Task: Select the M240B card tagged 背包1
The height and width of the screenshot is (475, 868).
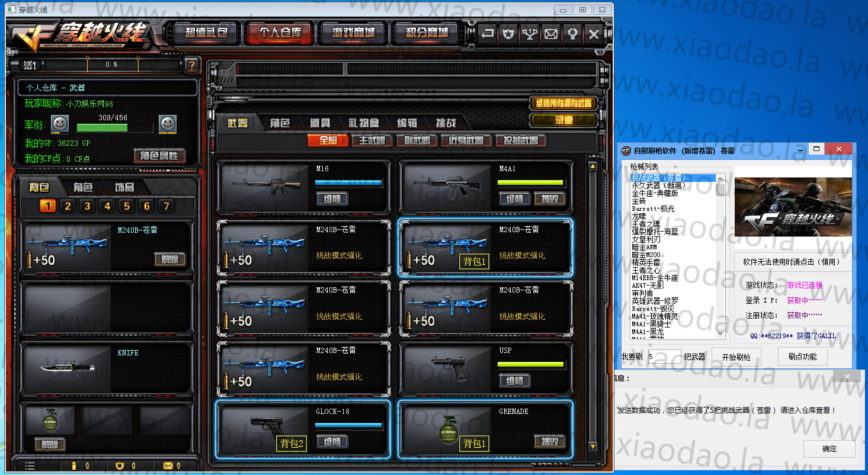Action: pos(486,248)
